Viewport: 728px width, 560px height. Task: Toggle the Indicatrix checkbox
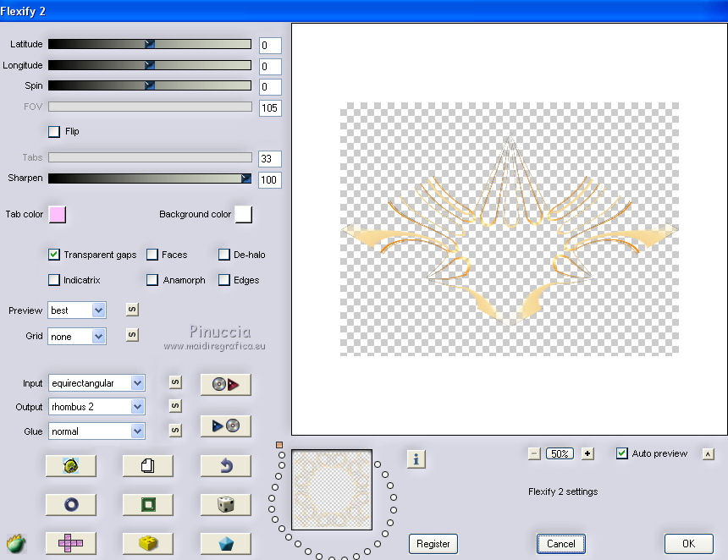tap(54, 280)
